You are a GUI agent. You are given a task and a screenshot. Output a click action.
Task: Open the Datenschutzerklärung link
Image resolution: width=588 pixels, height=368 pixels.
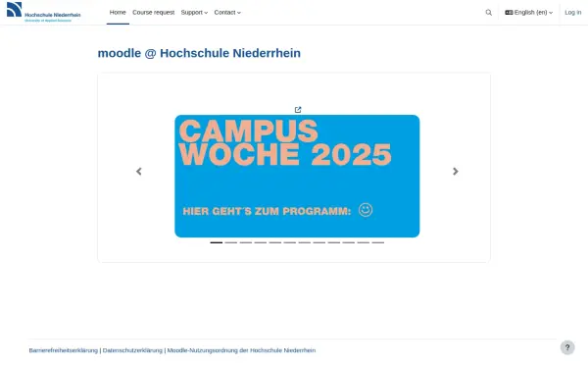[132, 350]
